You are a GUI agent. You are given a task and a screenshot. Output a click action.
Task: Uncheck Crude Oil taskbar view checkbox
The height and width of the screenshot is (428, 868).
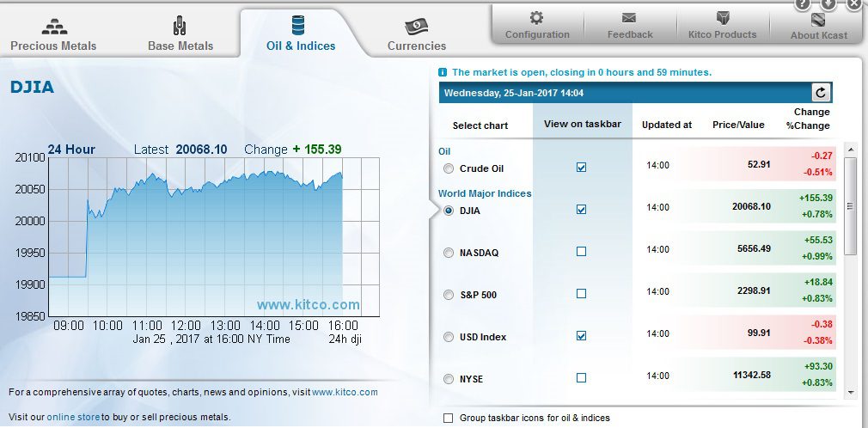coord(581,168)
